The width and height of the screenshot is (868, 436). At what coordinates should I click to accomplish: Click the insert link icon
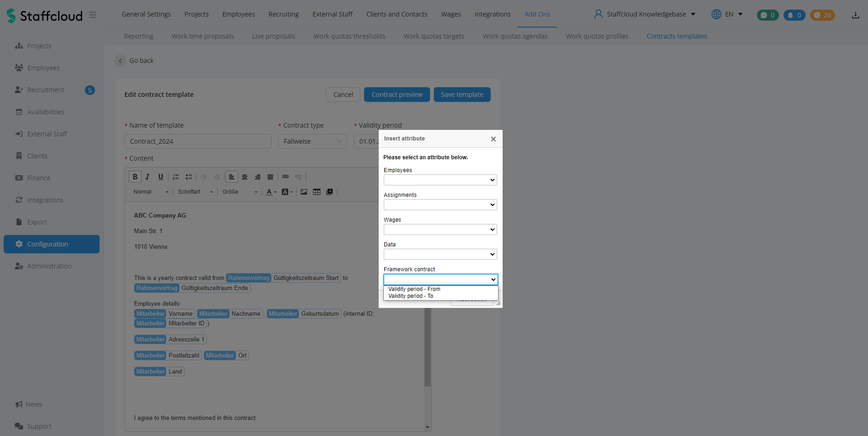tap(286, 177)
